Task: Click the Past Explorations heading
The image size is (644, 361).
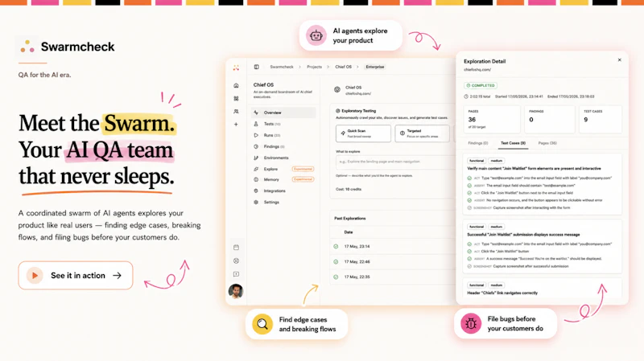Action: [x=350, y=218]
